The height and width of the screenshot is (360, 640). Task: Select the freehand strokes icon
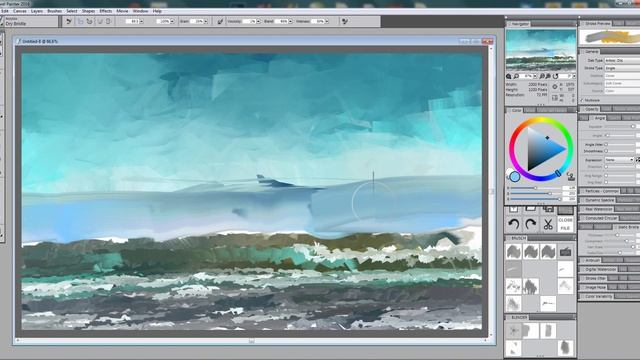click(x=80, y=21)
